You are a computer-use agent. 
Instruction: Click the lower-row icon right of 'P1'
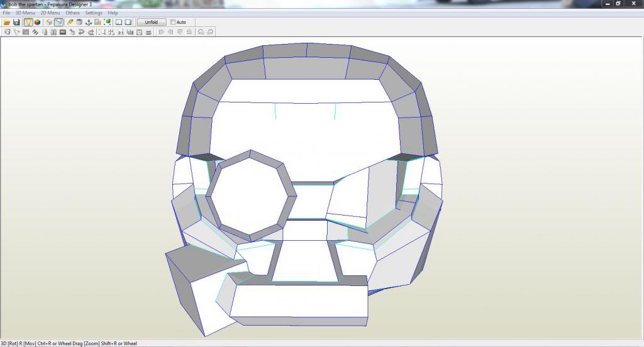130,32
